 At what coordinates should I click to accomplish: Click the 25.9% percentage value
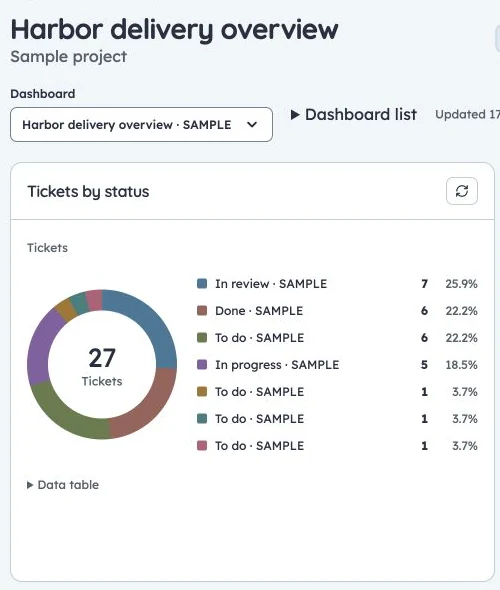(x=461, y=284)
